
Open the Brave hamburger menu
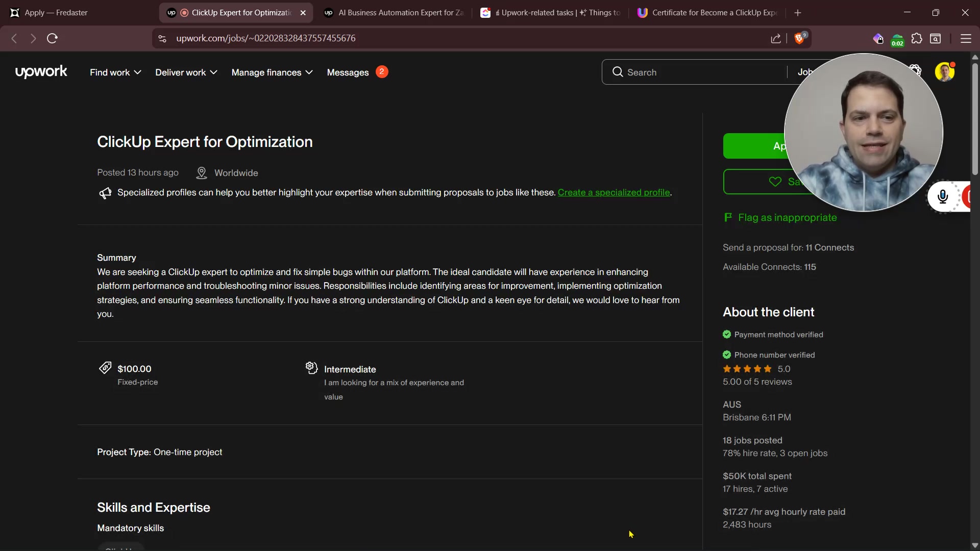tap(965, 38)
